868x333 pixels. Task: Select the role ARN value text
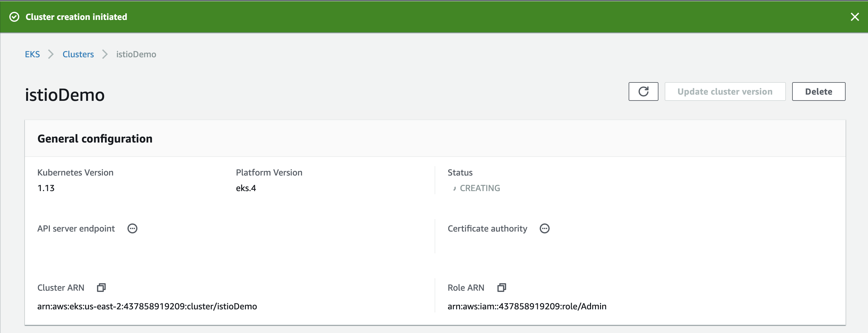pos(527,306)
